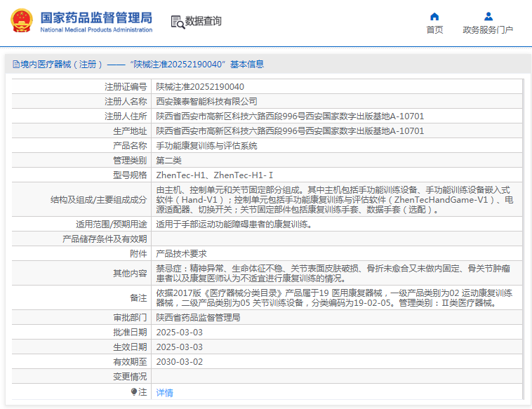Click the 结构及组成 description text
Viewport: 532px width, 409px height.
click(335, 199)
